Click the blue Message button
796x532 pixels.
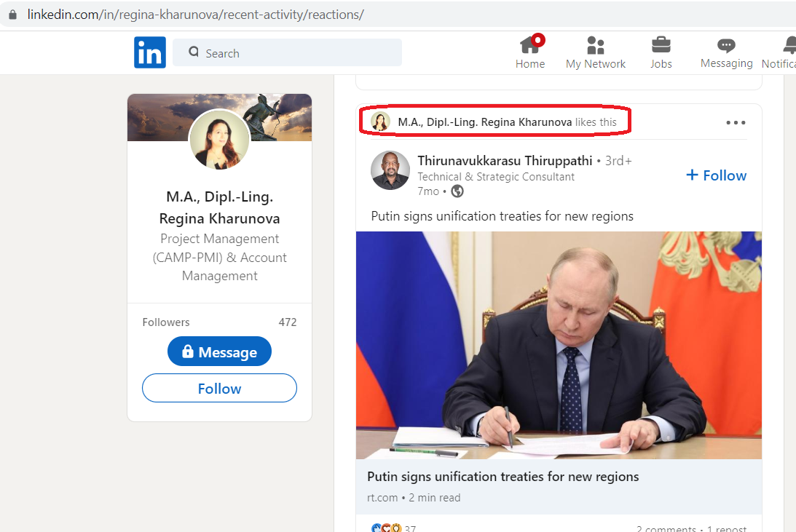pyautogui.click(x=219, y=352)
